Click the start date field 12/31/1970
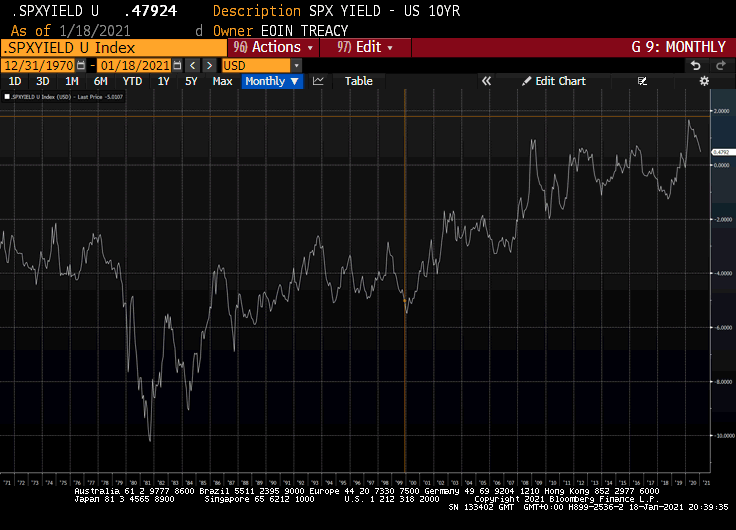Image resolution: width=736 pixels, height=530 pixels. [x=38, y=65]
